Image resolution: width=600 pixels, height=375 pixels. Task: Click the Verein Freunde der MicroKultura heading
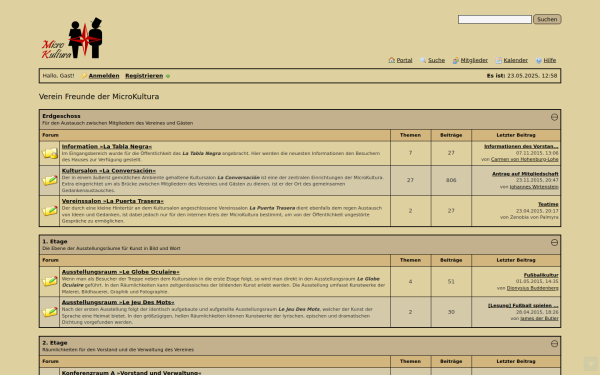click(99, 96)
